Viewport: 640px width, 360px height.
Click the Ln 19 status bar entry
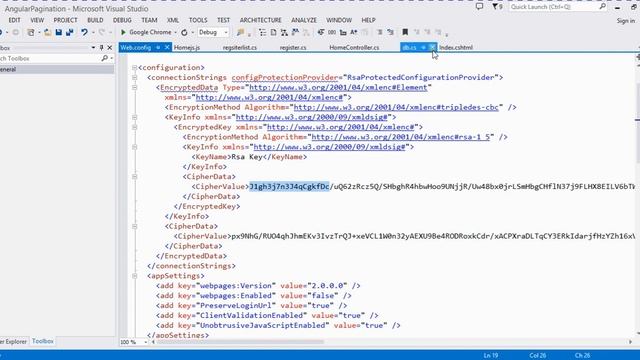point(491,355)
